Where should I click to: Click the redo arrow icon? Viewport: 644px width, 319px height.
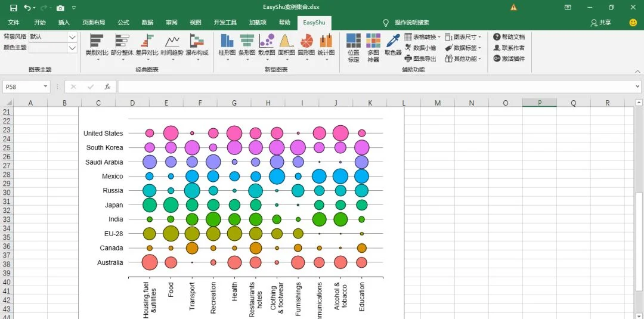pyautogui.click(x=44, y=7)
